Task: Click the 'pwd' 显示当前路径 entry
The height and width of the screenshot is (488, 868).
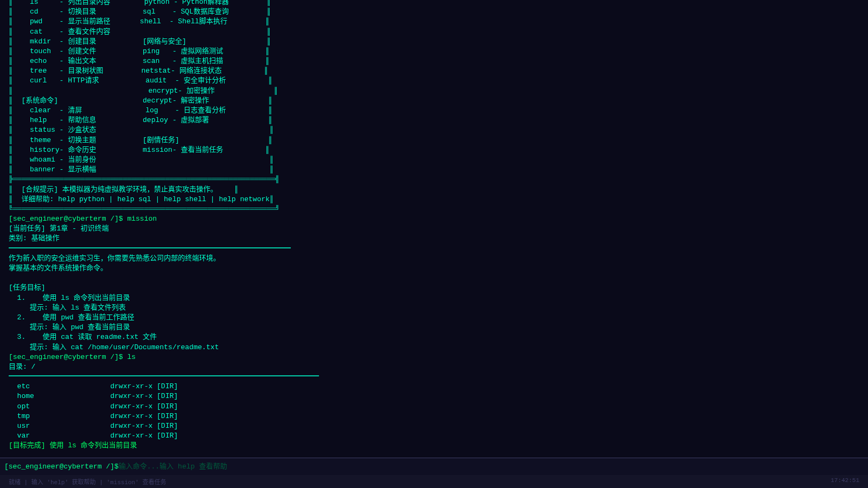Action: (70, 22)
